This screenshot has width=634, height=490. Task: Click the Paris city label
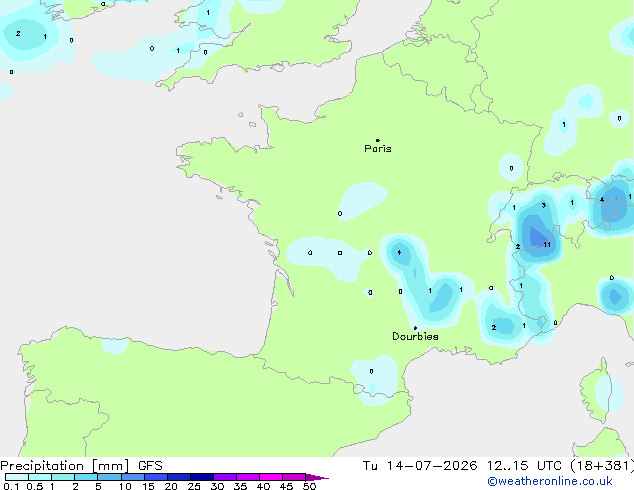(378, 149)
